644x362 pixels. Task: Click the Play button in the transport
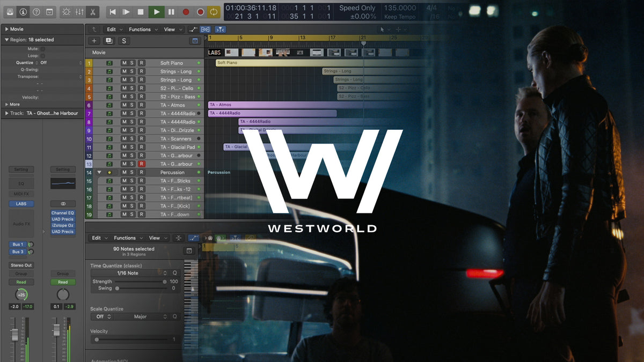point(156,11)
